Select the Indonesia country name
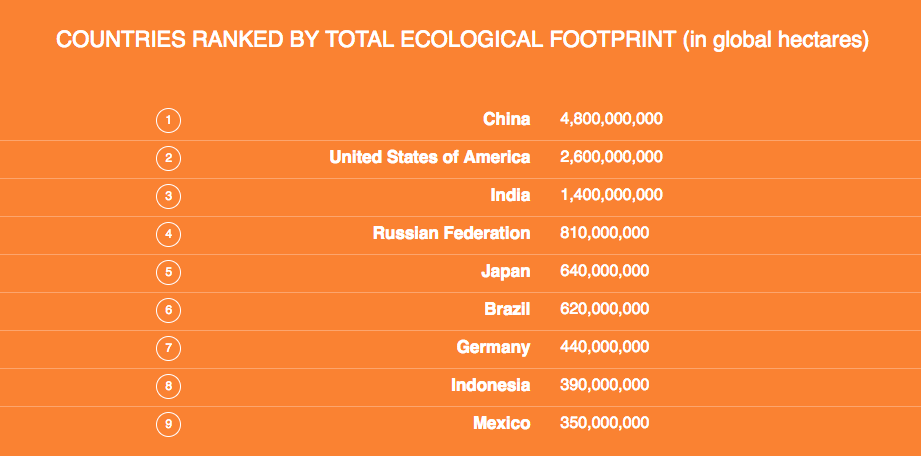 click(490, 386)
